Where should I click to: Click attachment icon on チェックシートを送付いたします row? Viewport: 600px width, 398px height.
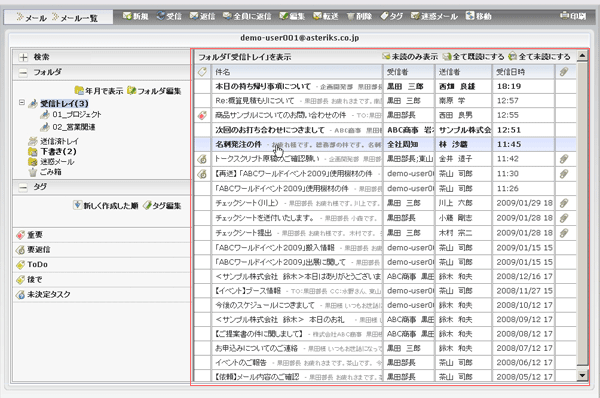point(564,218)
